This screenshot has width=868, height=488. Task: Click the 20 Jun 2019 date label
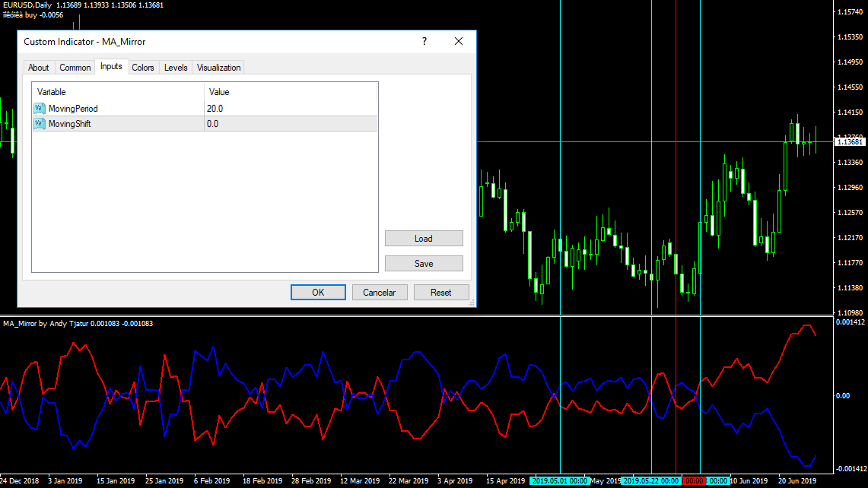tap(797, 481)
